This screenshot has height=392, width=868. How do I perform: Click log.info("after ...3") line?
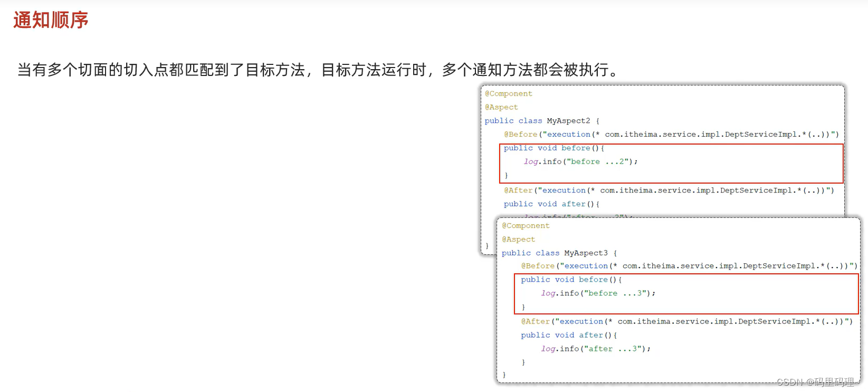pos(596,349)
